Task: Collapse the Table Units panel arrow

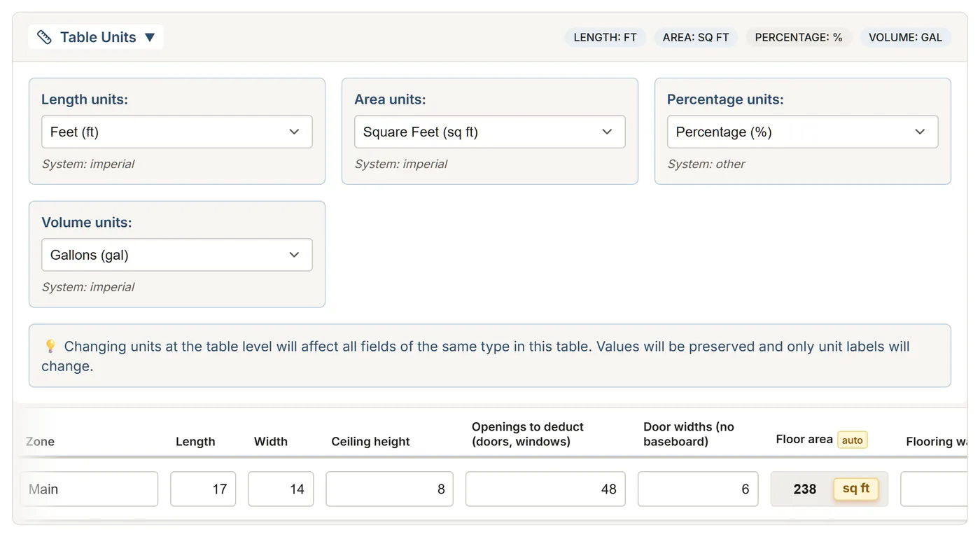Action: pos(150,37)
